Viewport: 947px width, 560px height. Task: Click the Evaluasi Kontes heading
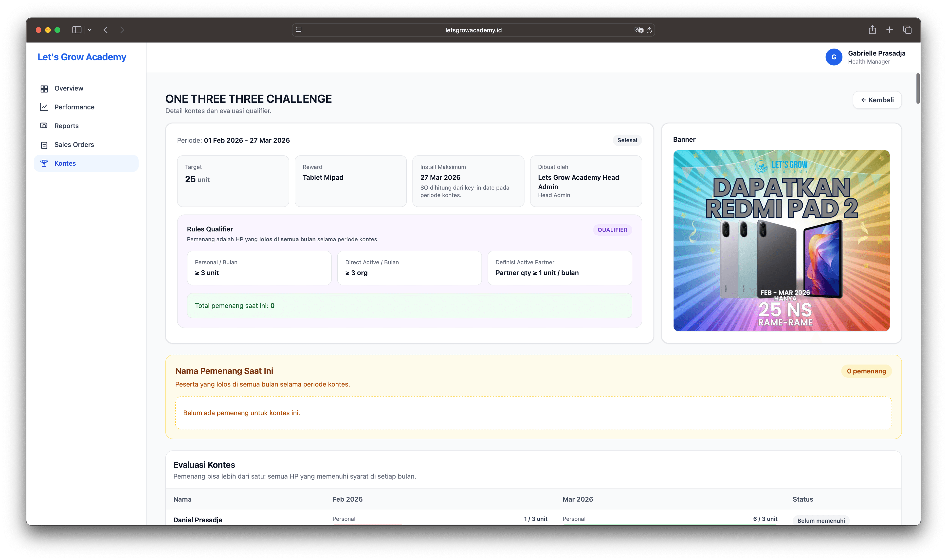coord(204,465)
